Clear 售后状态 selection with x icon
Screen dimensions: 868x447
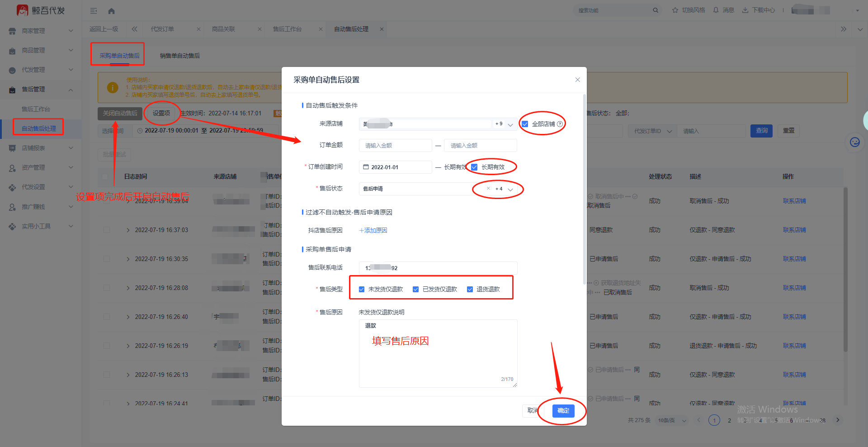tap(488, 188)
